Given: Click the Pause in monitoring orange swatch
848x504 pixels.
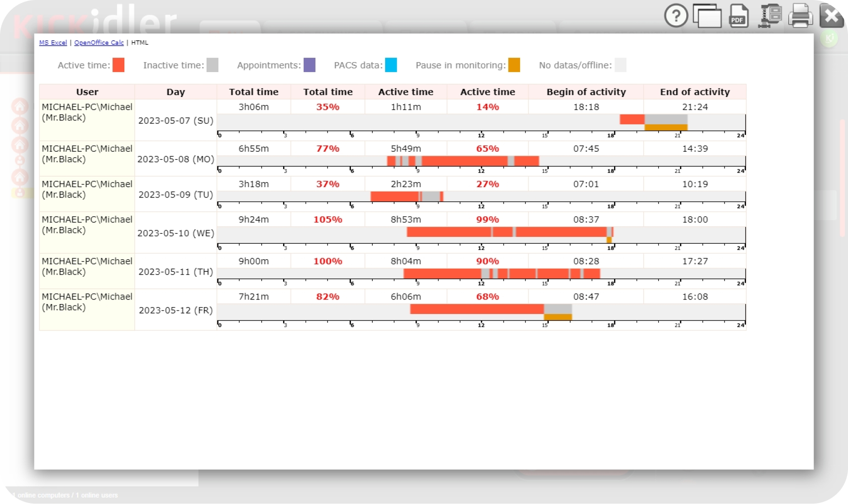Looking at the screenshot, I should click(x=514, y=65).
